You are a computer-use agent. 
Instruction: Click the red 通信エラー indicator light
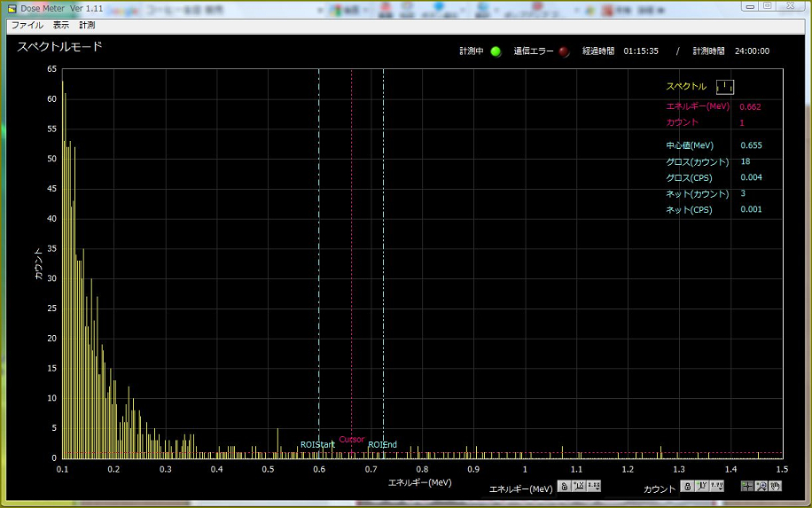(564, 51)
